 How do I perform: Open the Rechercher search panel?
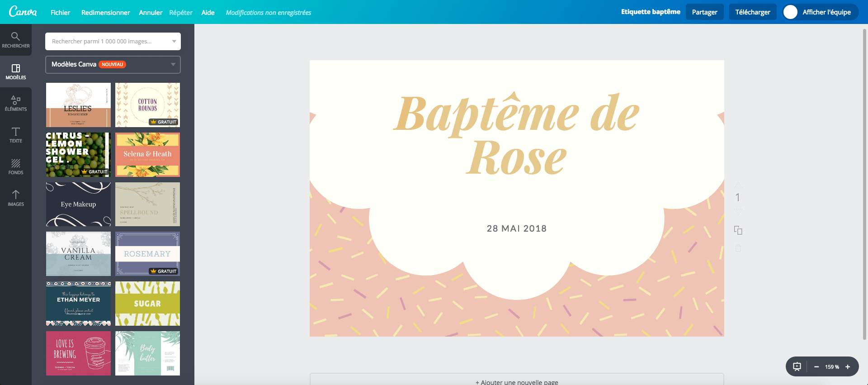coord(16,40)
